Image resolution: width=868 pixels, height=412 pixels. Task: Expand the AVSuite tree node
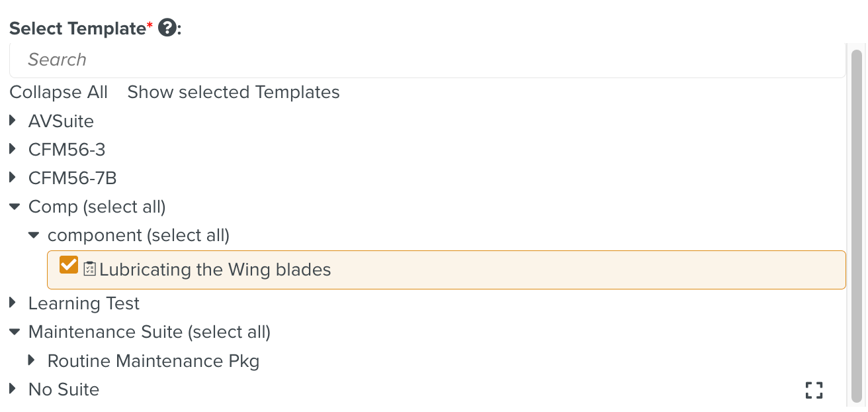(x=13, y=120)
